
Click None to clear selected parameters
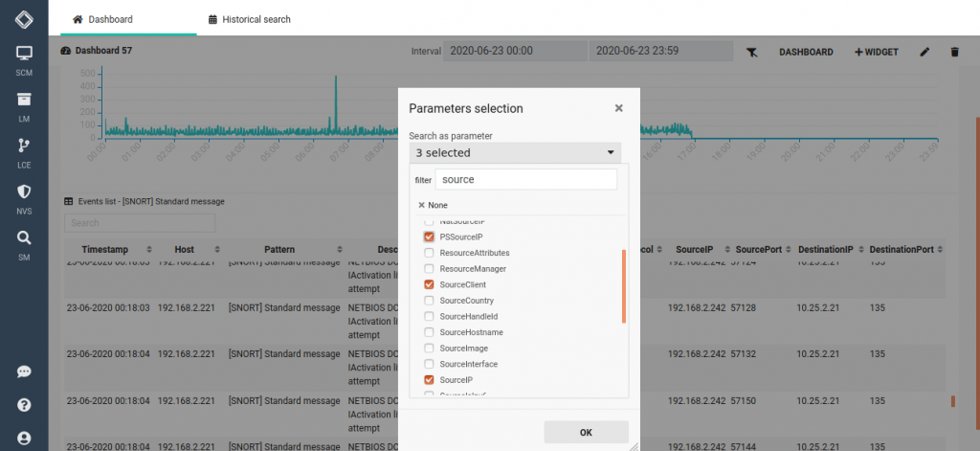pyautogui.click(x=433, y=205)
